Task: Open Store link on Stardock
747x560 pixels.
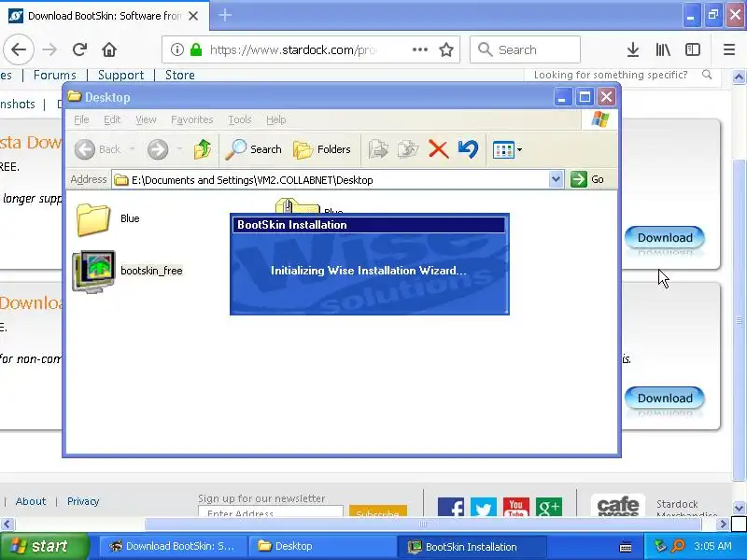Action: click(179, 75)
